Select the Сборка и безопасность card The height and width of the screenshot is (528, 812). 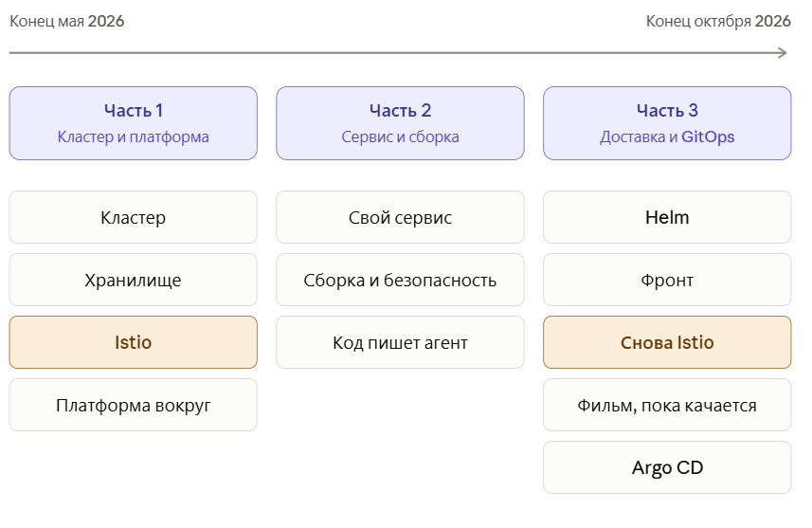point(400,280)
